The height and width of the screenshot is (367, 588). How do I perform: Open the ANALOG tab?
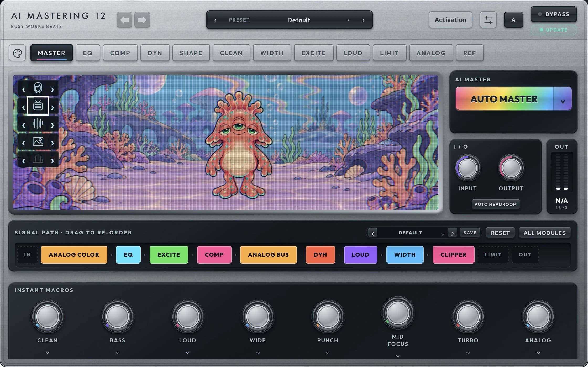(x=431, y=53)
